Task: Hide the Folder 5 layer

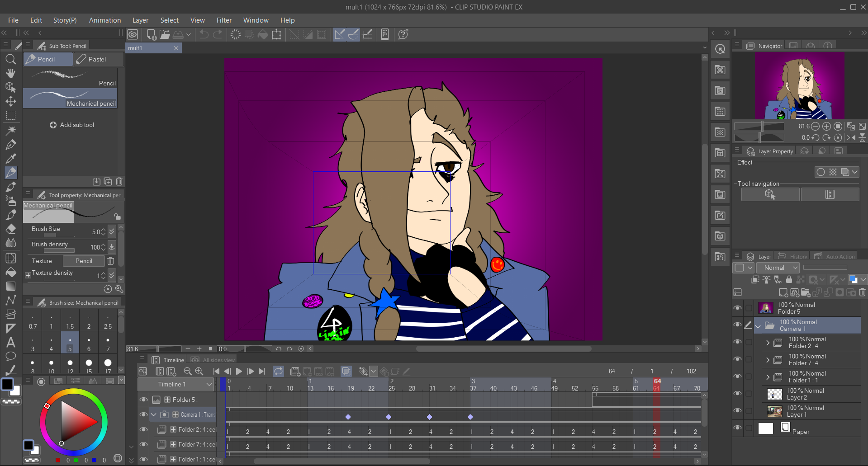Action: tap(737, 308)
